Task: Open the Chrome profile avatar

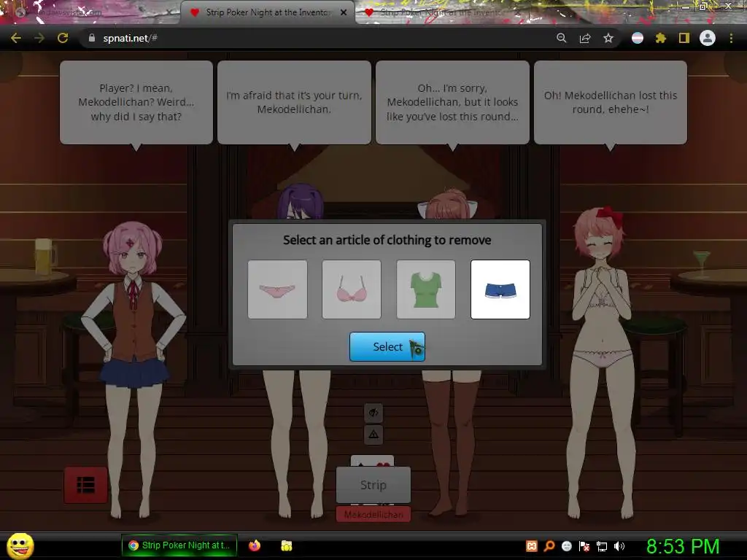Action: 708,38
